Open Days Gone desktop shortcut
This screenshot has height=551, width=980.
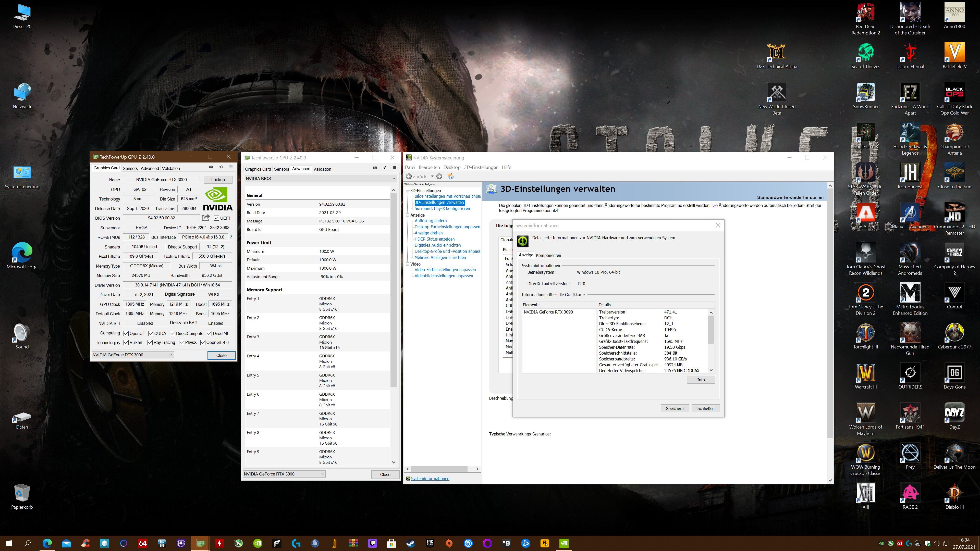pos(954,376)
